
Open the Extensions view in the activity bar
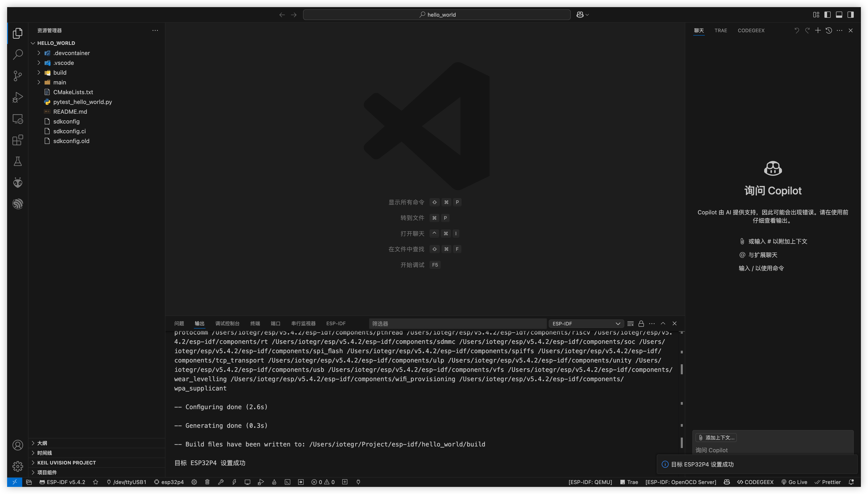[18, 140]
